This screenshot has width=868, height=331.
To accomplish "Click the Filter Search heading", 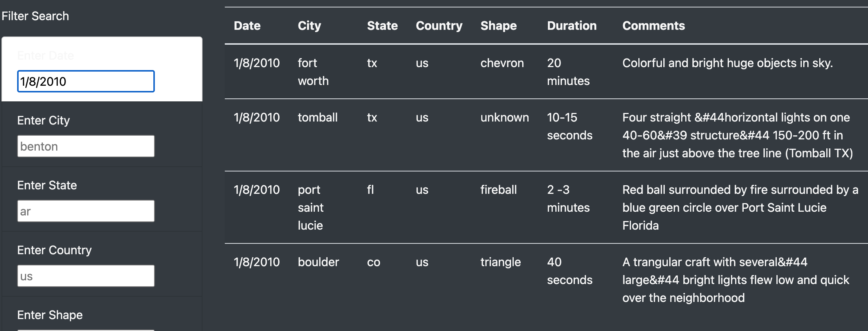I will click(x=35, y=16).
